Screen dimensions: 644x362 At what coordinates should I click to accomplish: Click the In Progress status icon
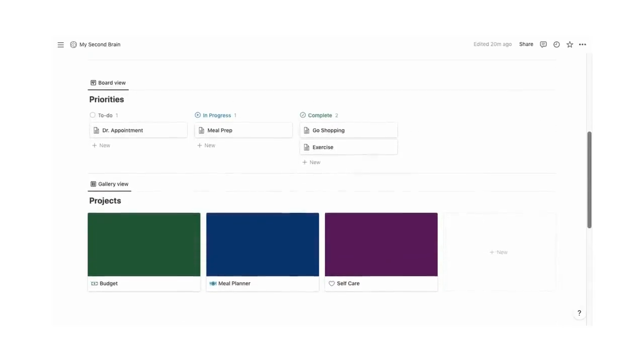[x=197, y=115]
